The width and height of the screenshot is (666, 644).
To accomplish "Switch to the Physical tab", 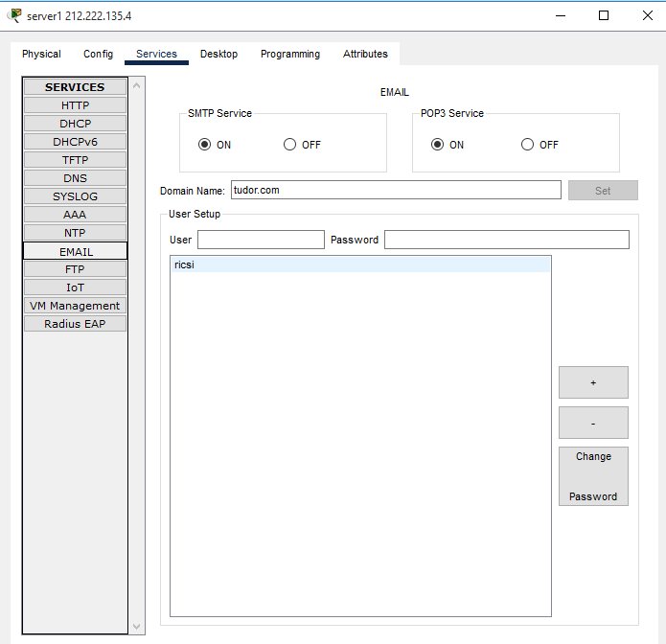I will 41,54.
